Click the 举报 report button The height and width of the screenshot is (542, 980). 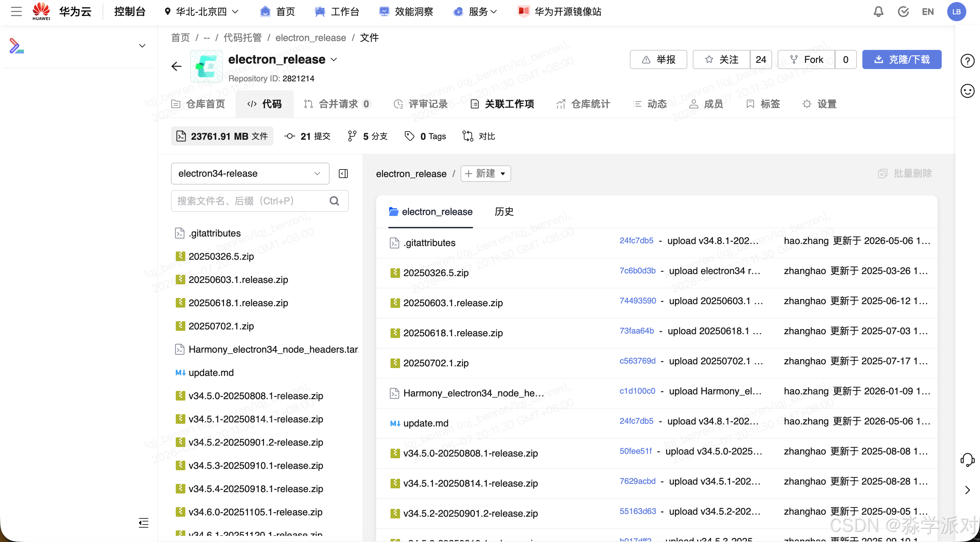658,60
